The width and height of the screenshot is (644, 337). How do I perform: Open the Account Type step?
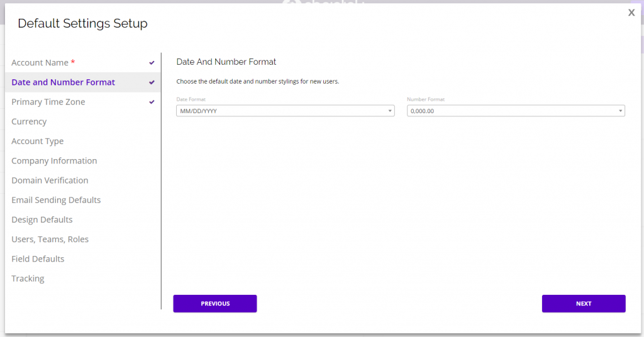point(82,141)
